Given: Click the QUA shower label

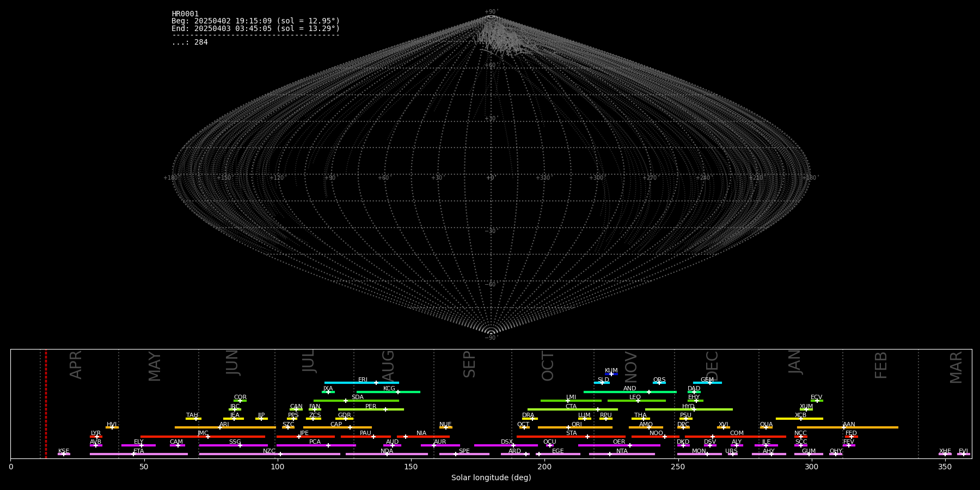Looking at the screenshot, I should [767, 425].
